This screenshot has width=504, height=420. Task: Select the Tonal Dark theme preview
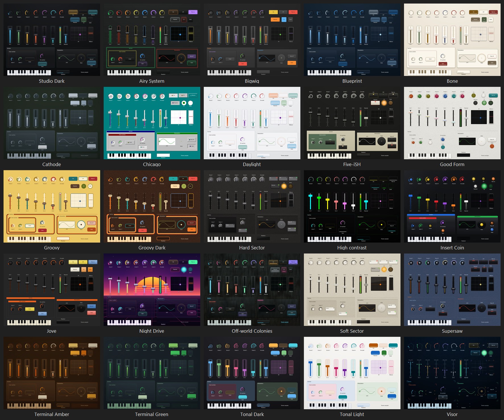(252, 373)
